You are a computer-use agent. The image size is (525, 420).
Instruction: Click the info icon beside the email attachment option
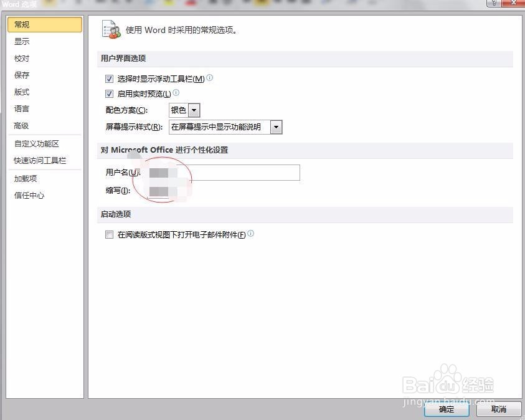coord(250,232)
